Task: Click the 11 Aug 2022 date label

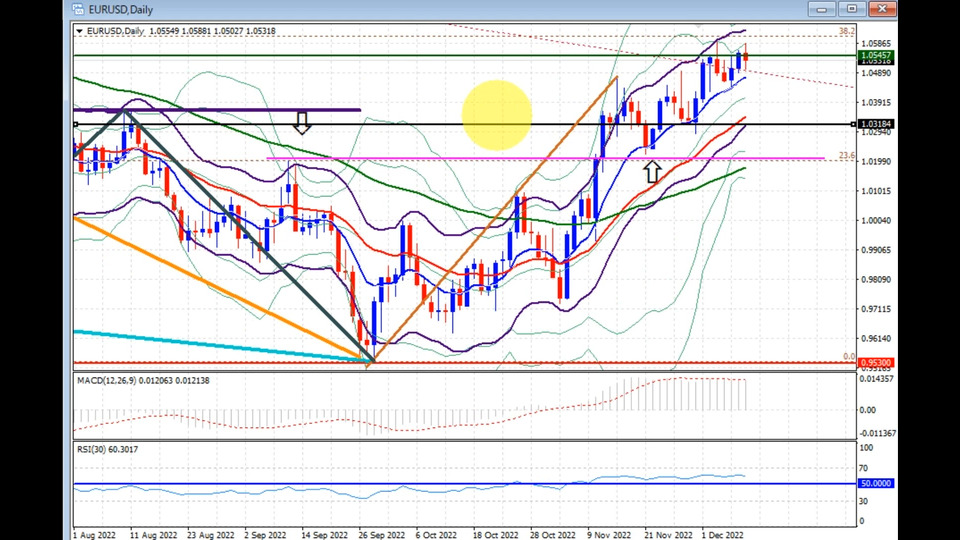Action: pos(153,535)
